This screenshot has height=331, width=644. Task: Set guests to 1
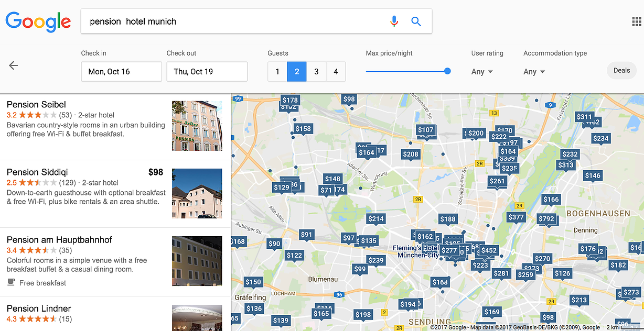[x=277, y=72]
